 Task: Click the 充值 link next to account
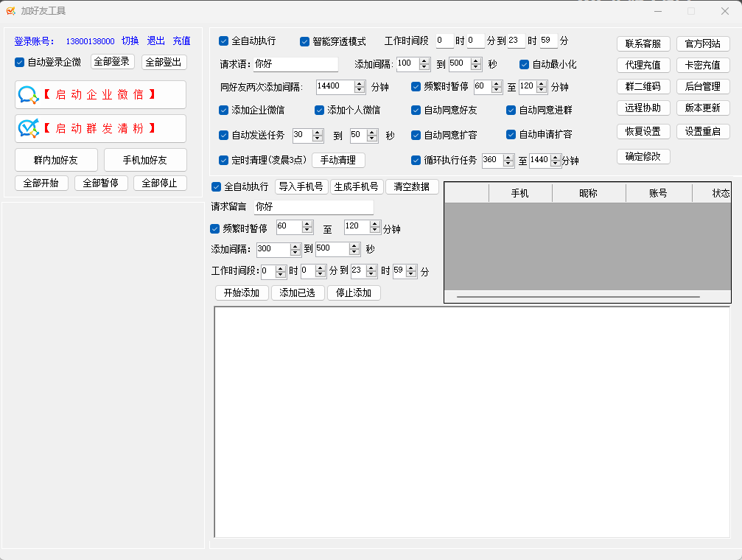[x=181, y=41]
